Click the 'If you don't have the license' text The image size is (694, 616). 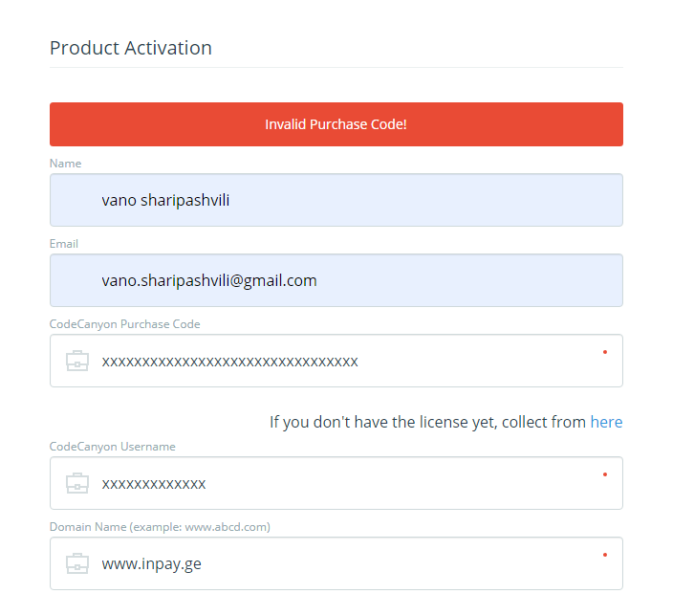click(427, 422)
